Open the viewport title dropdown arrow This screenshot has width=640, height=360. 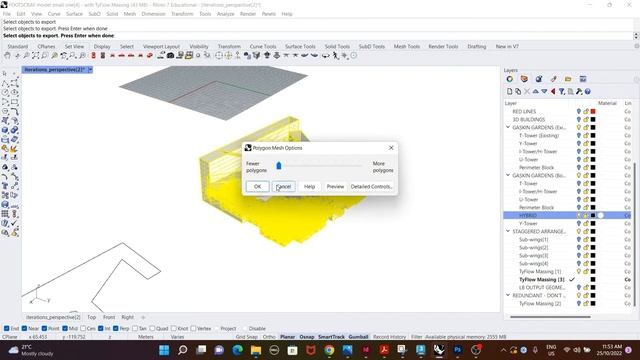90,70
